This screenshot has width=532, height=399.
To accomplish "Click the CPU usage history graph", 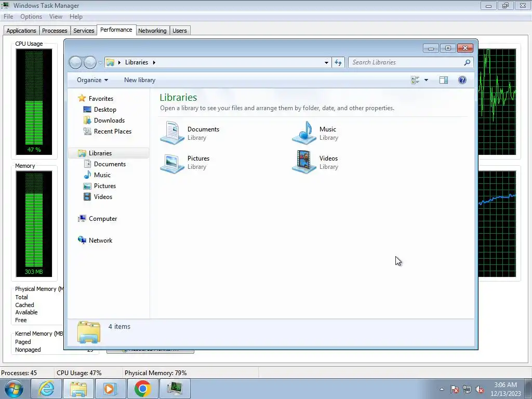I will pyautogui.click(x=497, y=102).
